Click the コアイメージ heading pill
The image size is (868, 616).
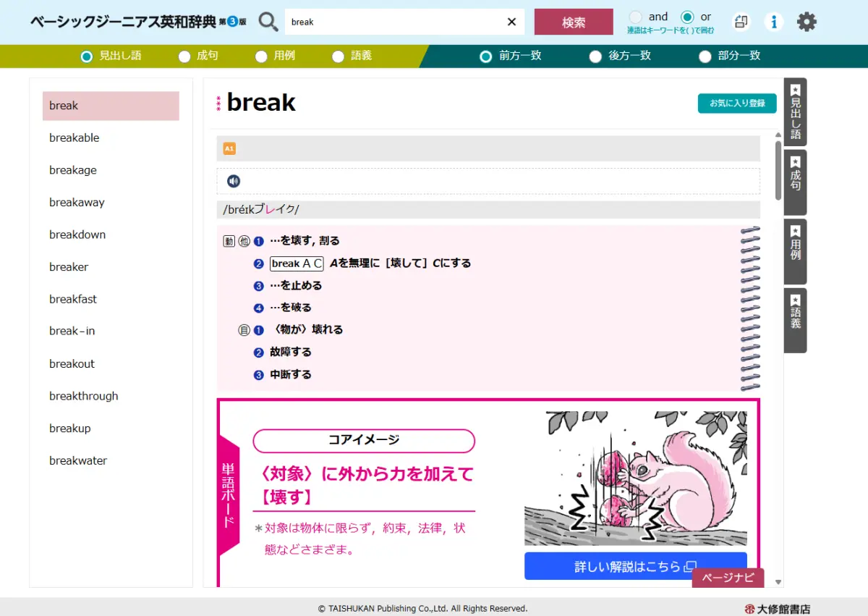coord(364,441)
